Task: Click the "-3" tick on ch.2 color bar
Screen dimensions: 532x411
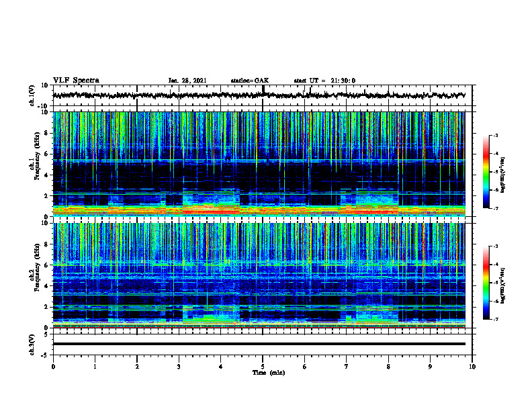Action: click(495, 246)
